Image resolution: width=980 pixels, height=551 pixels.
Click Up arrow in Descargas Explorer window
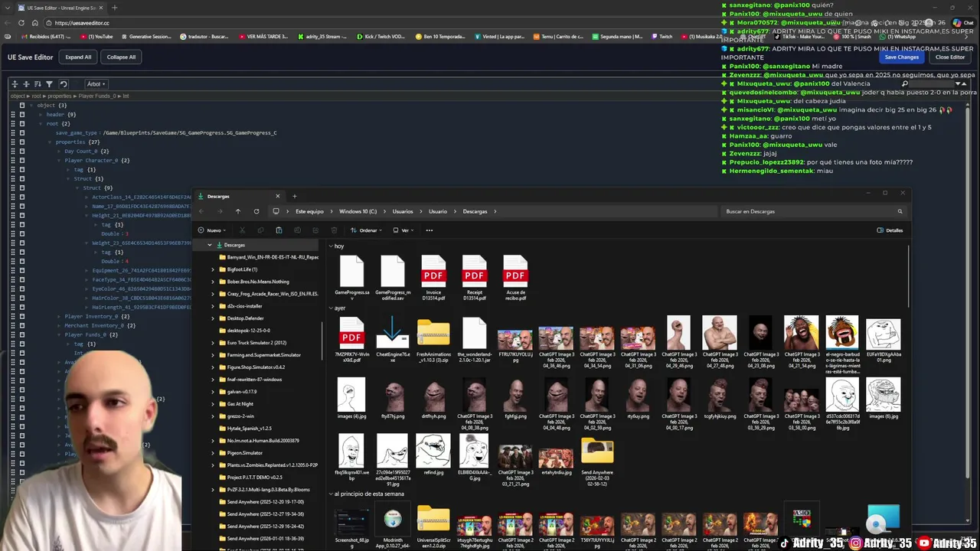tap(237, 211)
